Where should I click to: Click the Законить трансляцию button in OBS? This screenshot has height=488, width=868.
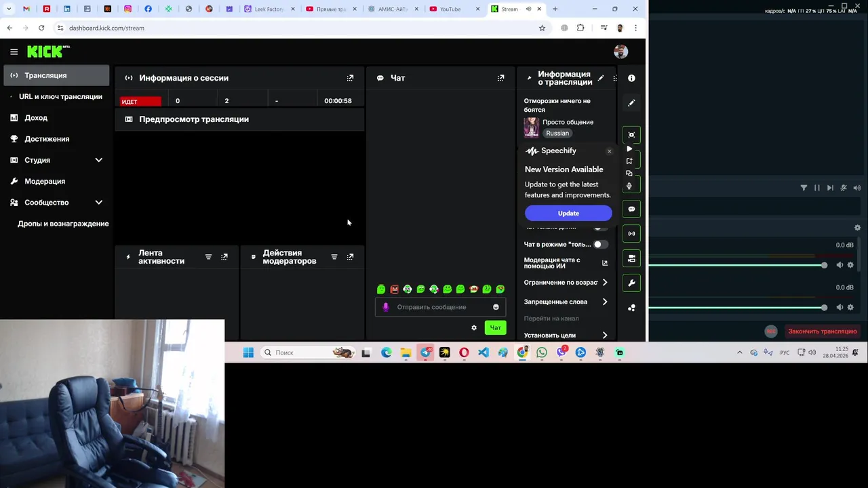(x=822, y=331)
